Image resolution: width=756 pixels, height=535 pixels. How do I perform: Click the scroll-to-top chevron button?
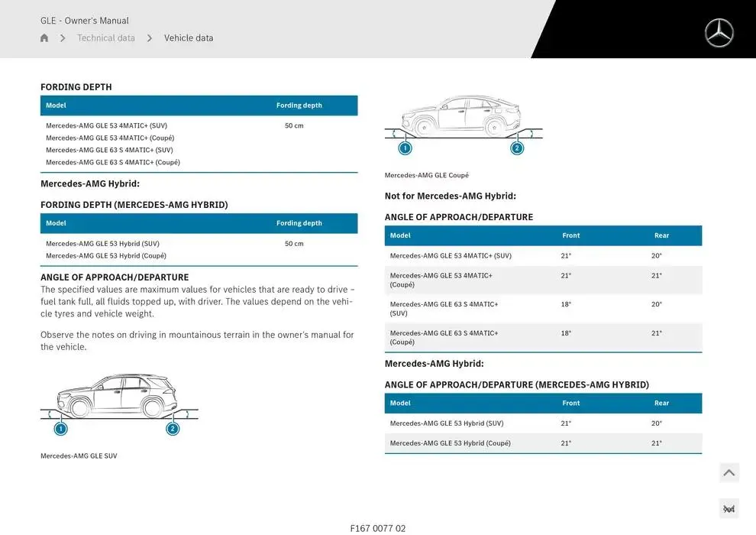coord(729,472)
